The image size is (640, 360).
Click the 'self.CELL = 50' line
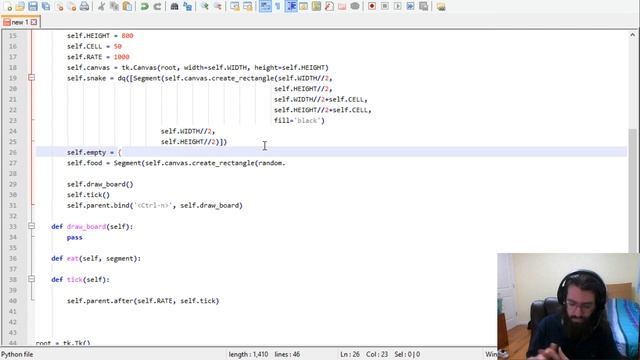(x=94, y=46)
